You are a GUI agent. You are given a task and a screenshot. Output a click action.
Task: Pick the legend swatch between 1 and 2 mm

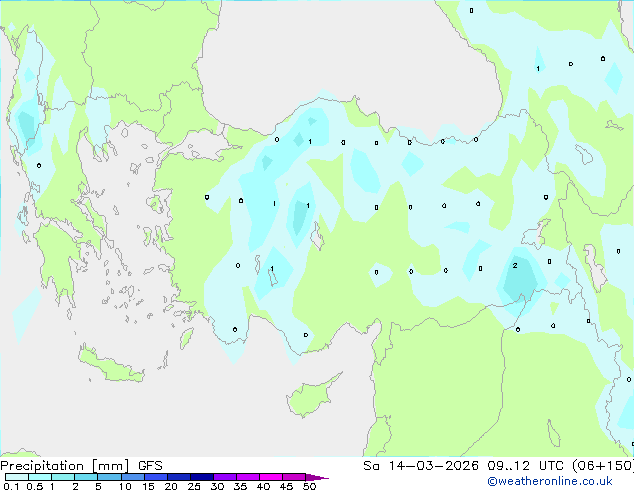pyautogui.click(x=63, y=477)
